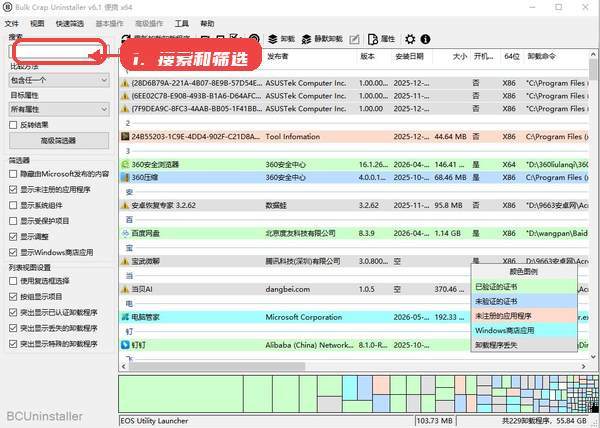This screenshot has height=428, width=600.
Task: Click the properties (属性) document icon
Action: click(372, 39)
